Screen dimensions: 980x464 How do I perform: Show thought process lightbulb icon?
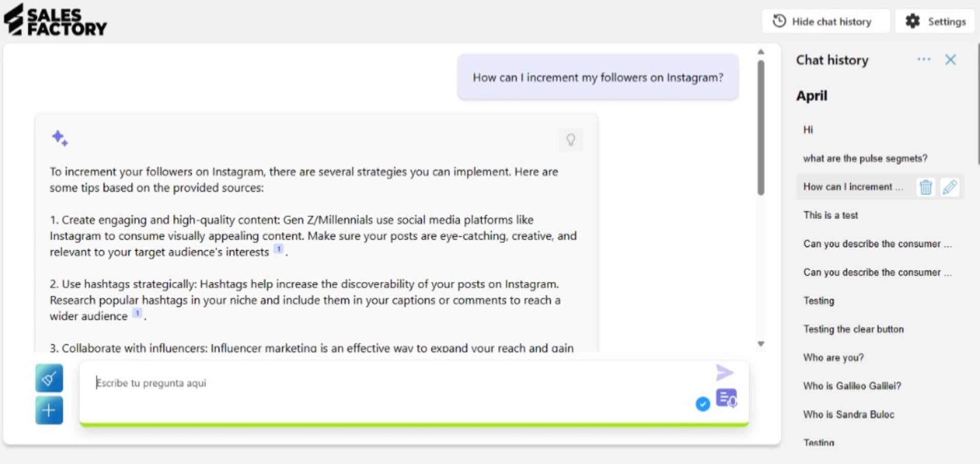click(571, 140)
